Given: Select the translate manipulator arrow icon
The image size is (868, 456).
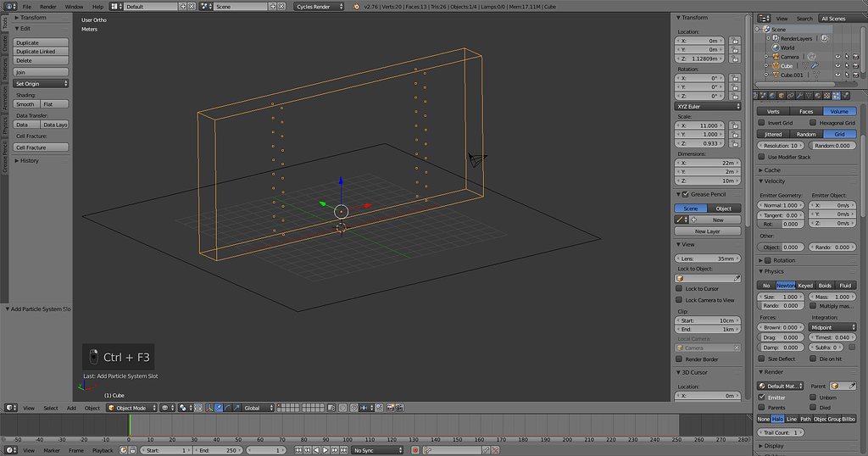Looking at the screenshot, I should point(218,408).
